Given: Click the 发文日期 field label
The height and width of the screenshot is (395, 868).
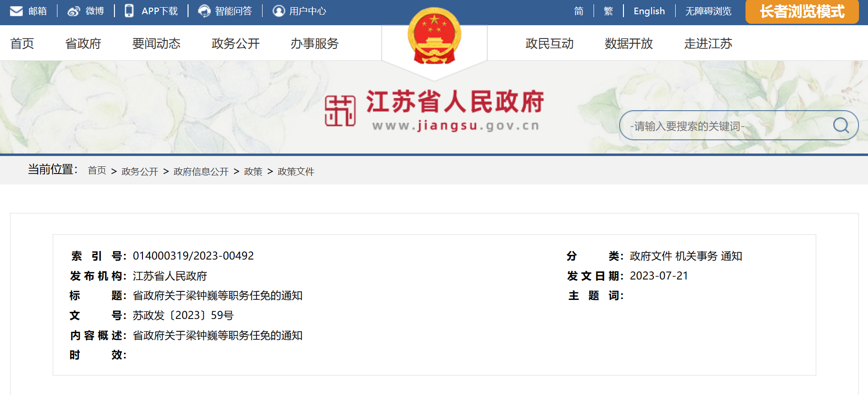Looking at the screenshot, I should [x=595, y=276].
